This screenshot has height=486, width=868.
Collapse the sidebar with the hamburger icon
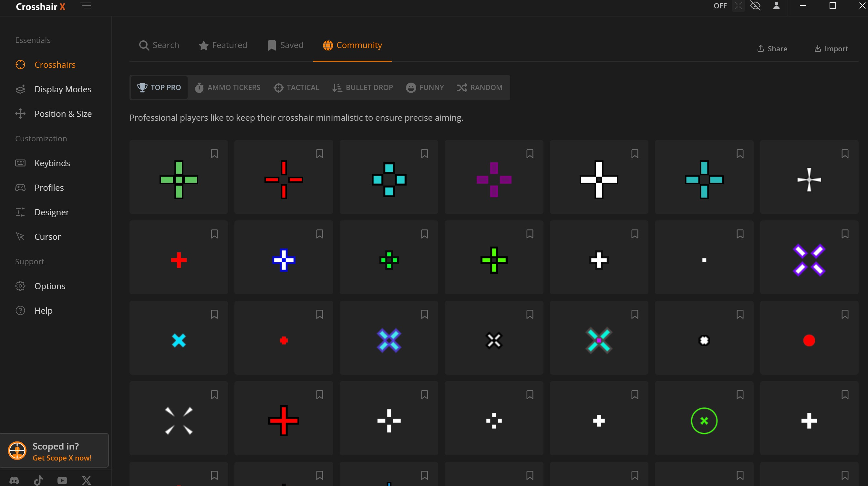point(86,6)
